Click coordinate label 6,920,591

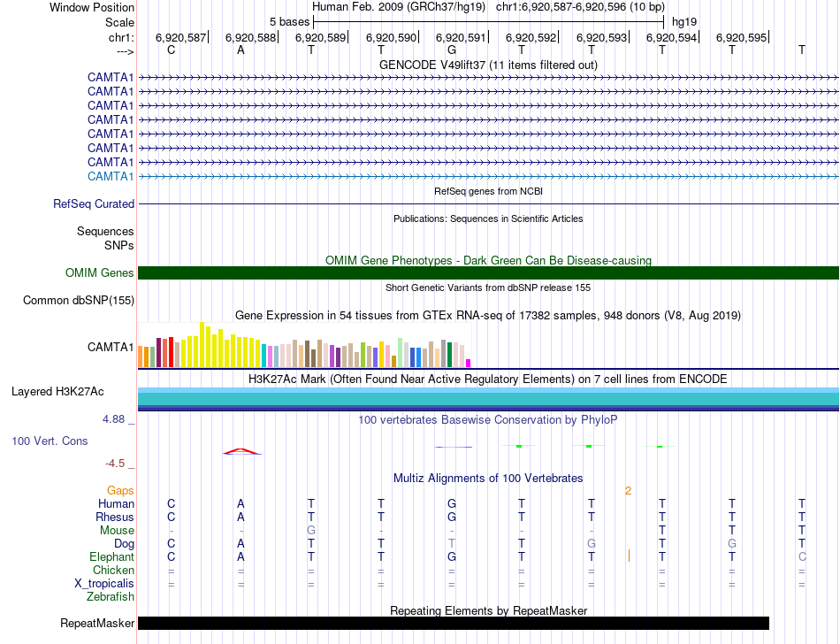[x=461, y=37]
